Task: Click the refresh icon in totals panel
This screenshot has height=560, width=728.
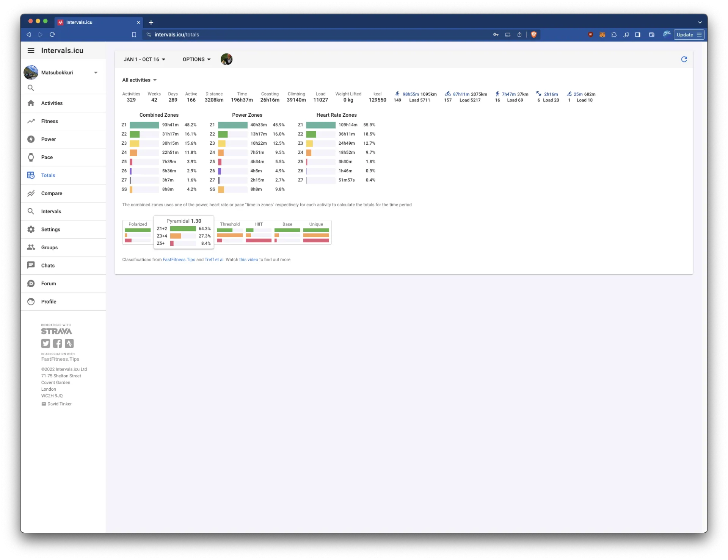Action: 684,59
